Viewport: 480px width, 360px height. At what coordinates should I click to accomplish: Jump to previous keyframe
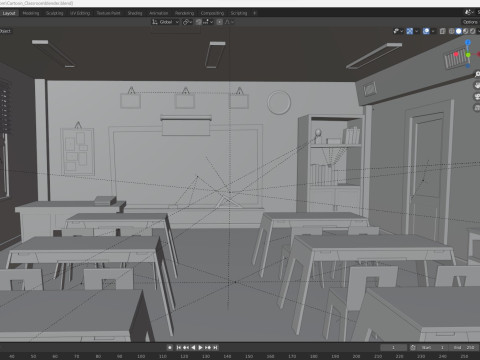click(x=186, y=347)
